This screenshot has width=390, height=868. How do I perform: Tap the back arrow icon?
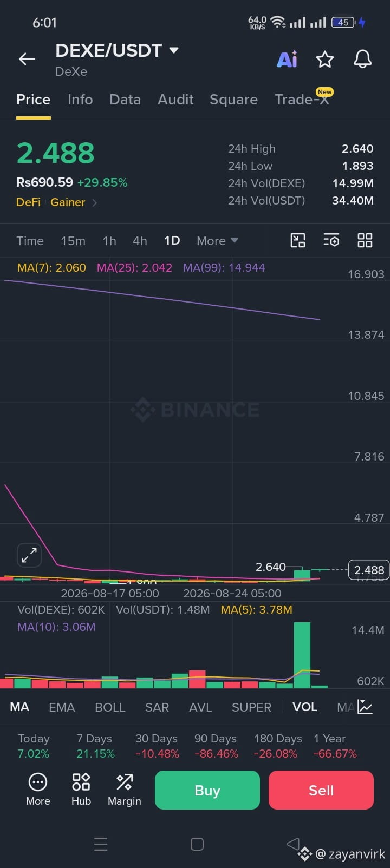click(x=27, y=59)
